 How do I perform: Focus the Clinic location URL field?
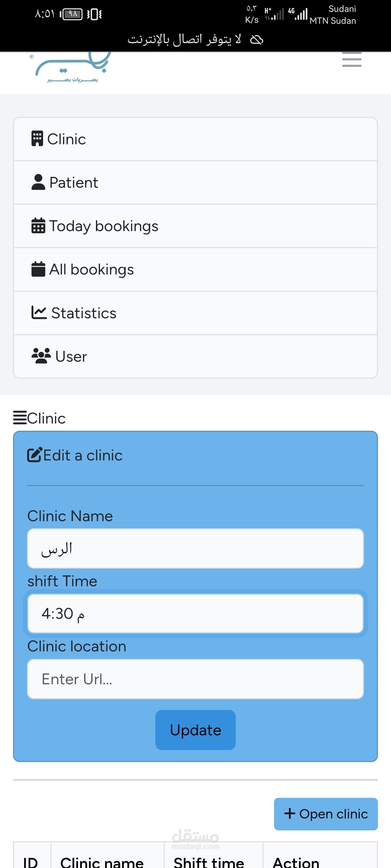pyautogui.click(x=195, y=678)
